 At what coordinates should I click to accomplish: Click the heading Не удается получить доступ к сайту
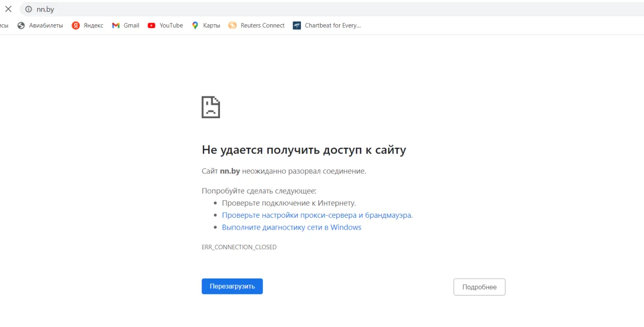click(x=304, y=149)
